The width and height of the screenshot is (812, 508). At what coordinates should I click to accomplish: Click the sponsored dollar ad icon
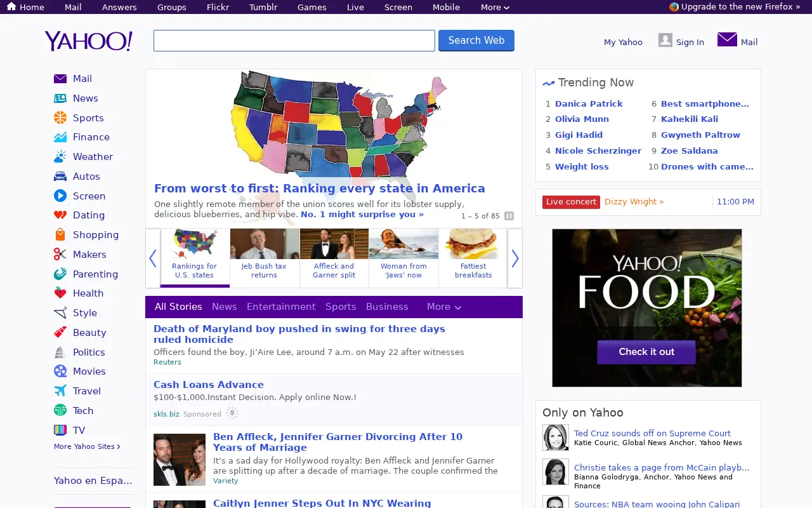(232, 413)
